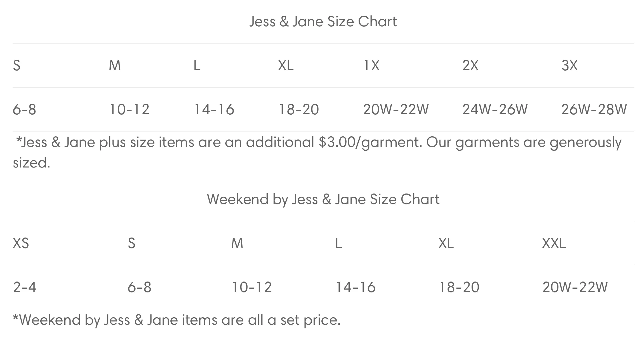
Task: Click the XS header in Weekend chart
Action: [21, 243]
